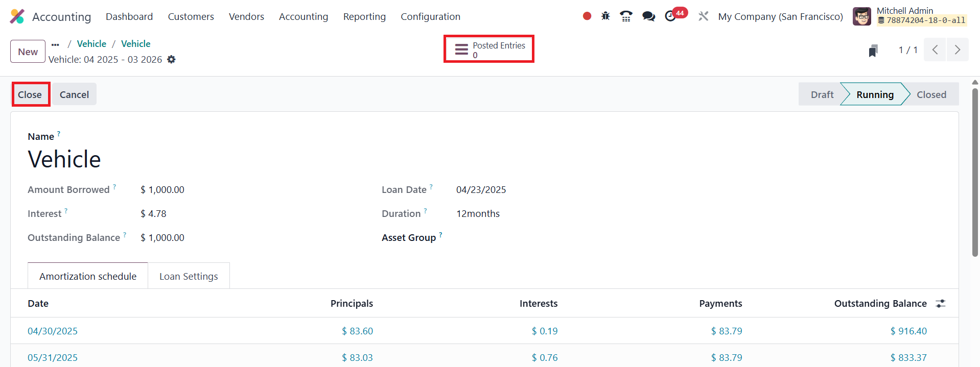The image size is (980, 367).
Task: Switch to the Loan Settings tab
Action: click(189, 276)
